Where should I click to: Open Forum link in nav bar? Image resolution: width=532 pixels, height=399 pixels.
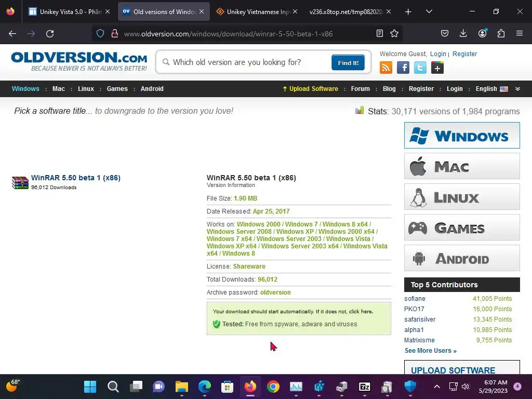pyautogui.click(x=361, y=89)
